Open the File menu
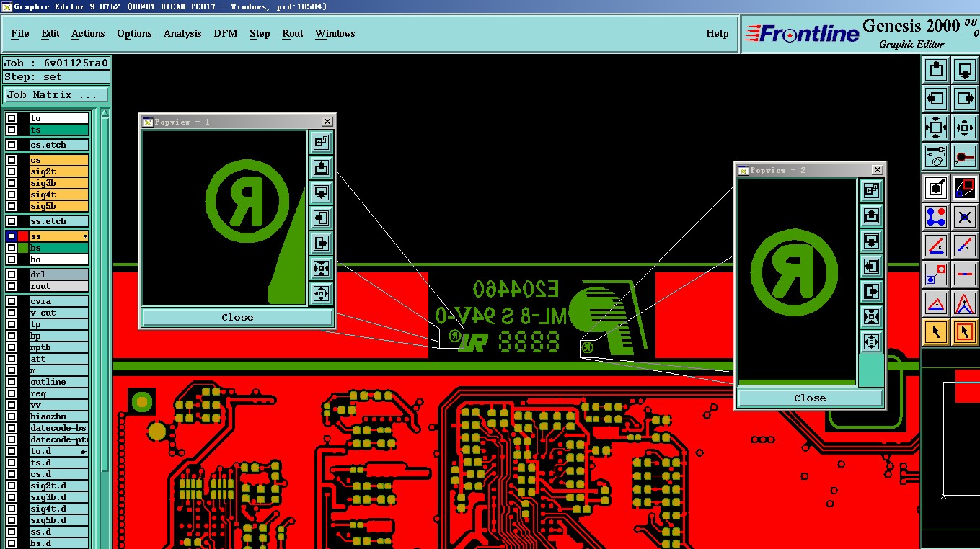Viewport: 980px width, 549px height. coord(20,34)
